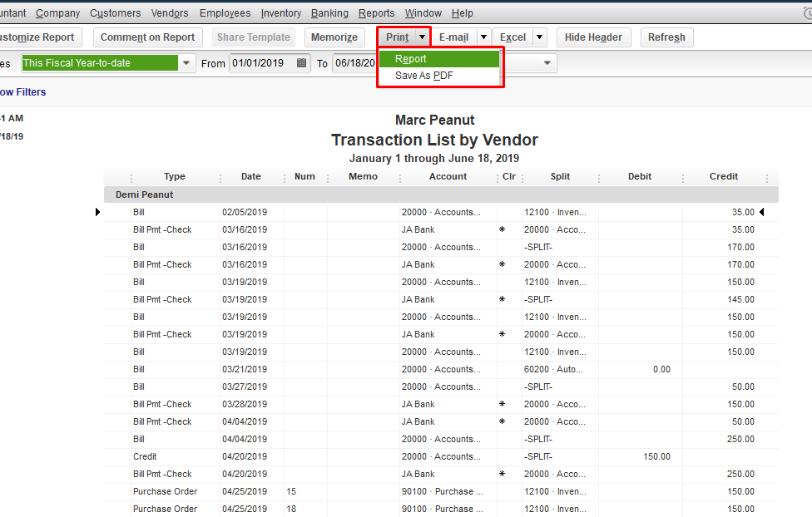Click the 0.00 debit on 03/21/2019

tap(661, 370)
